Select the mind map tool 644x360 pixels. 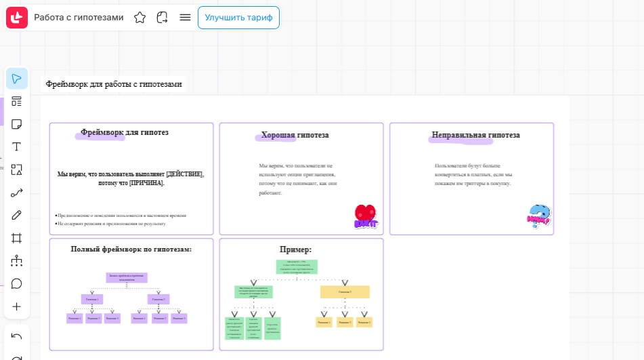pyautogui.click(x=17, y=260)
